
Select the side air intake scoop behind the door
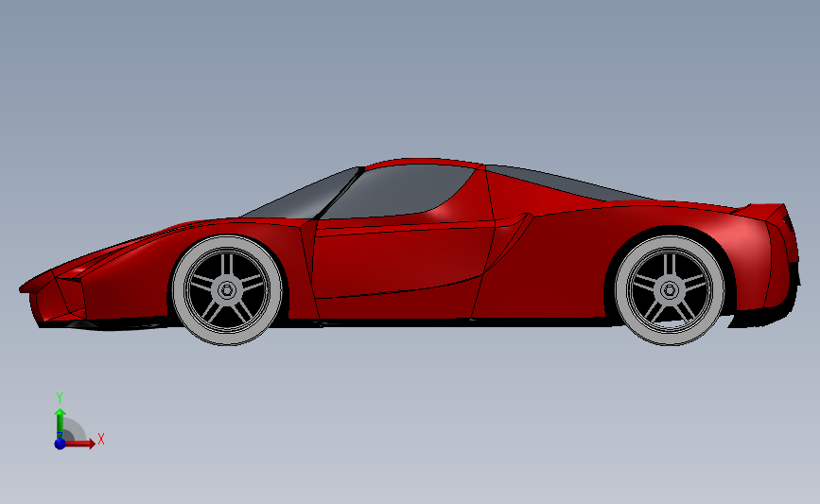512,238
